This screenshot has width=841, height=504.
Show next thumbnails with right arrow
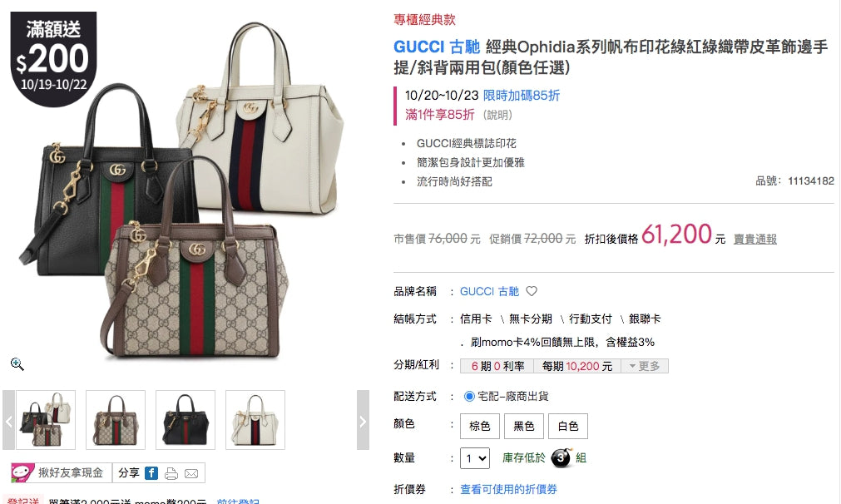(364, 420)
